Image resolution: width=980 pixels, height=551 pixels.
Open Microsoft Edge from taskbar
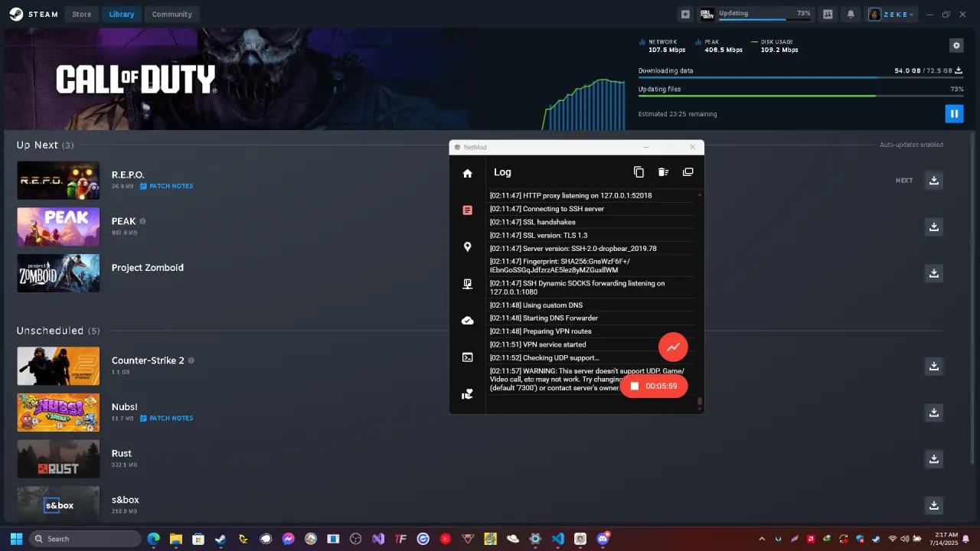153,539
